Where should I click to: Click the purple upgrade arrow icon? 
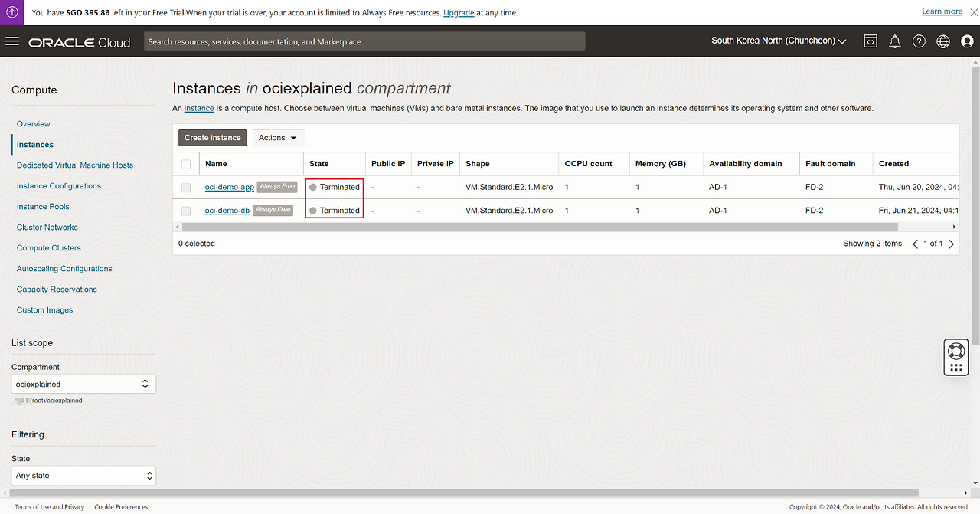pyautogui.click(x=12, y=12)
